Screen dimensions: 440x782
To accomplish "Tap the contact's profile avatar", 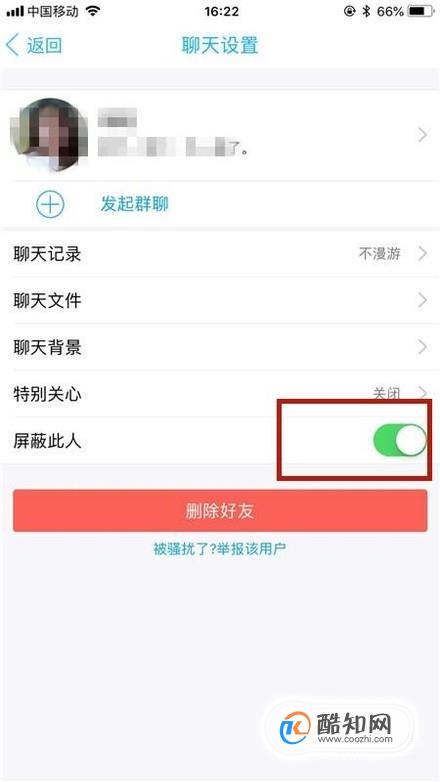I will tap(49, 135).
